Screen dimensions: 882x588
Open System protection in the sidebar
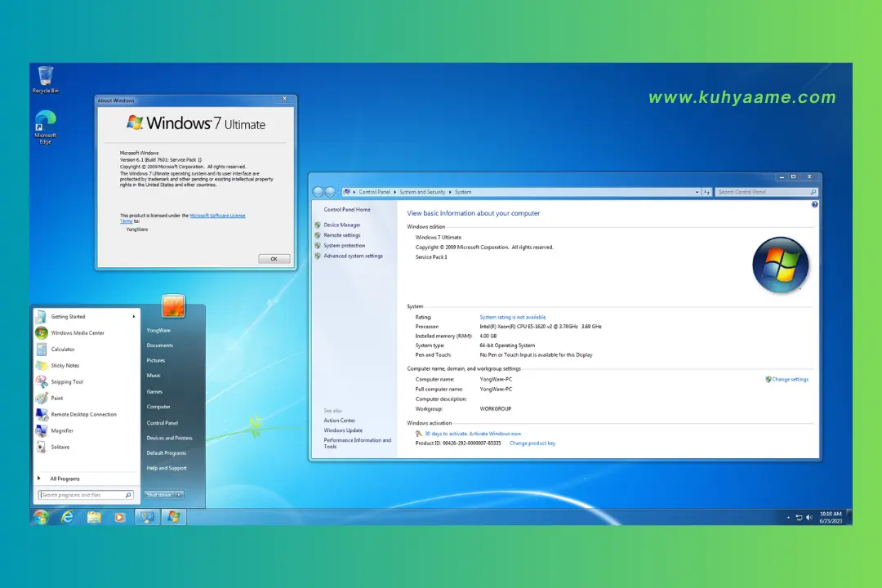(x=345, y=245)
